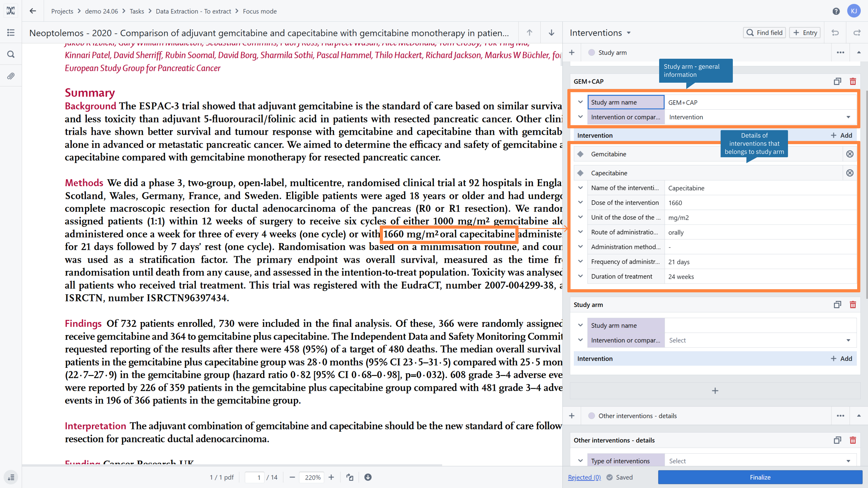
Task: Click the plus icon beside Study arm section
Action: 572,53
